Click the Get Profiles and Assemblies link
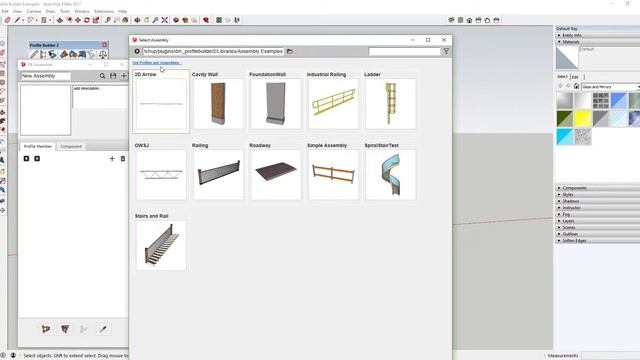Screen dimensions: 640x360 point(157,62)
